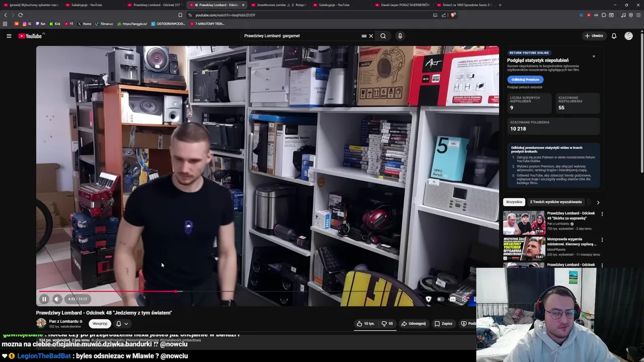This screenshot has height=362, width=644.
Task: Pause the video playback
Action: [44, 299]
